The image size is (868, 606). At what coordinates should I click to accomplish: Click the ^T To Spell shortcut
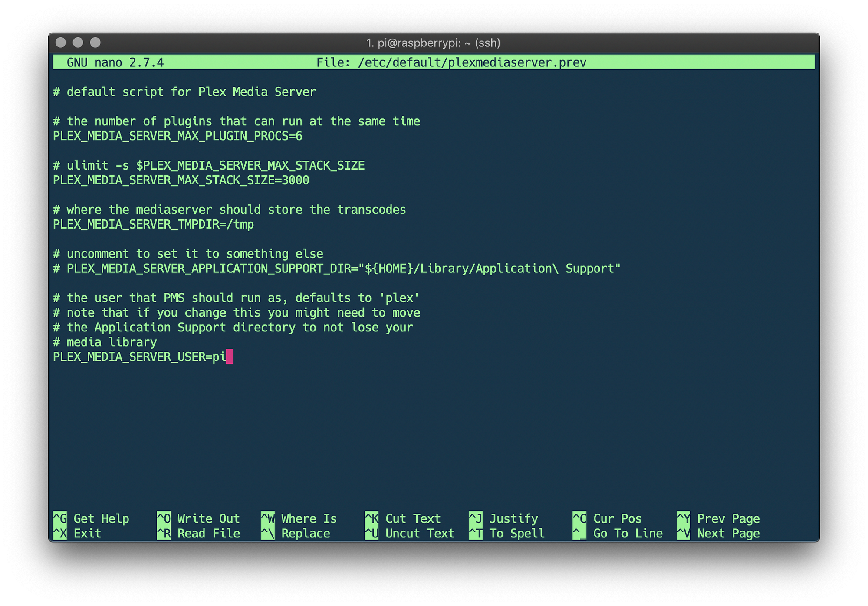tap(506, 533)
